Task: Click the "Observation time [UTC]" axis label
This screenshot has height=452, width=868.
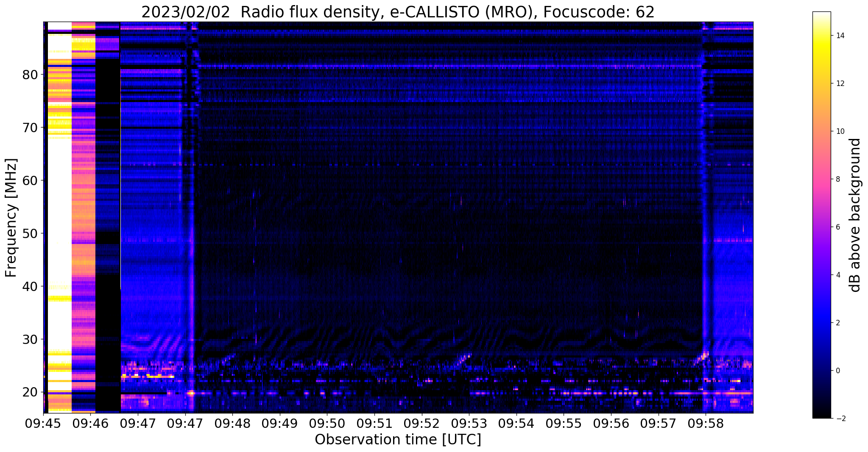Action: click(398, 439)
